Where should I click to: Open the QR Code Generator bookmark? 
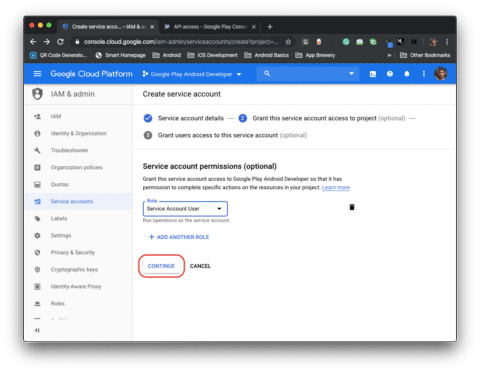(59, 55)
